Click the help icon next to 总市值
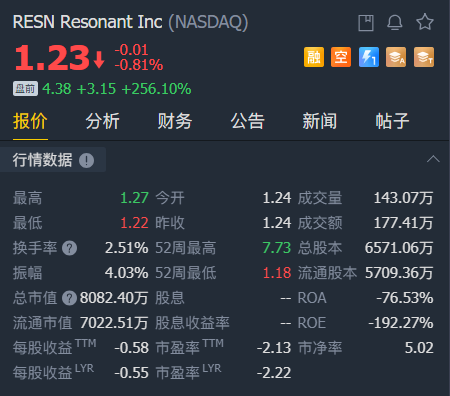 click(69, 298)
